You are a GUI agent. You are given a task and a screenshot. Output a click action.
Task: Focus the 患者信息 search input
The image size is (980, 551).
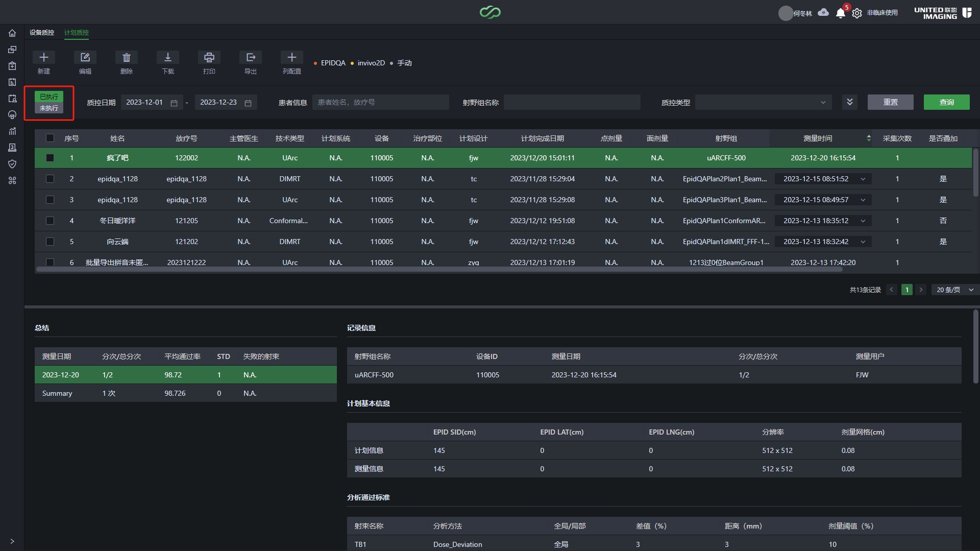click(381, 102)
